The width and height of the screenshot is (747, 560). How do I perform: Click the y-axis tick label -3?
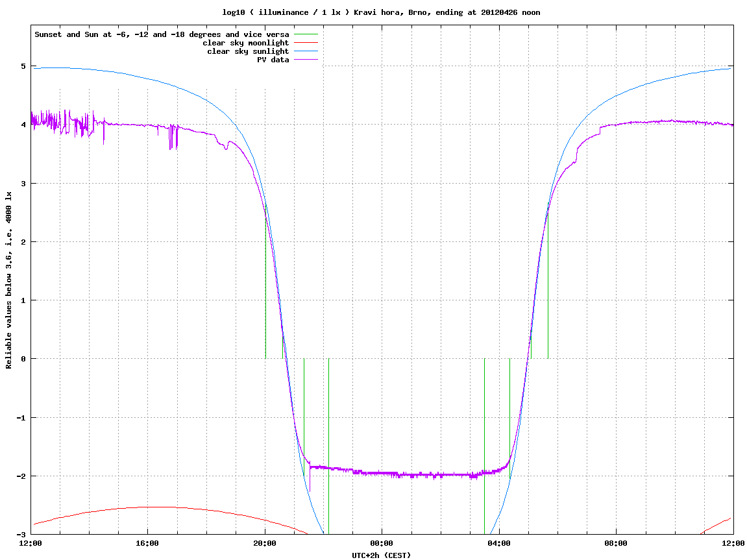[x=21, y=535]
